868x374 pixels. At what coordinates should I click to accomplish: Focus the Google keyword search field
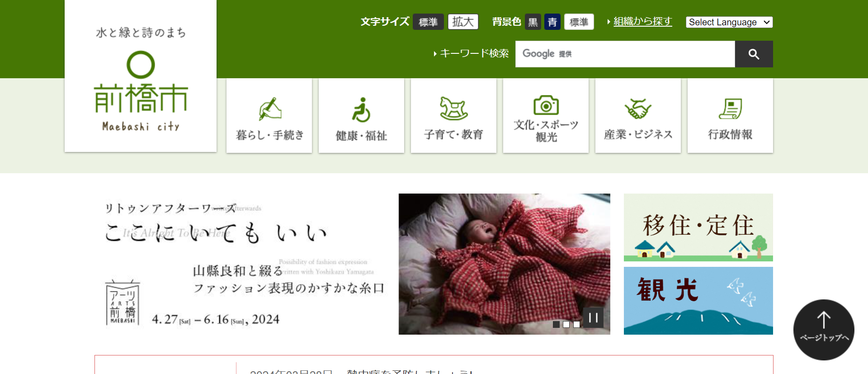tap(625, 54)
